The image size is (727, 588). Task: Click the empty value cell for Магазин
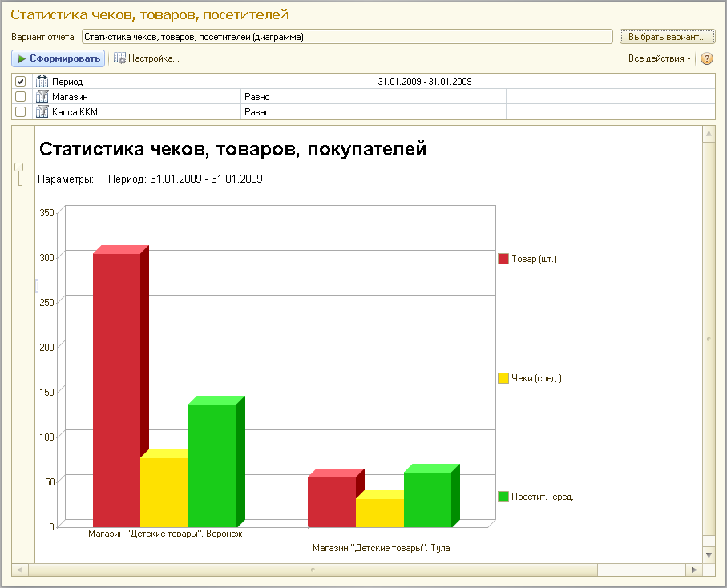click(610, 97)
